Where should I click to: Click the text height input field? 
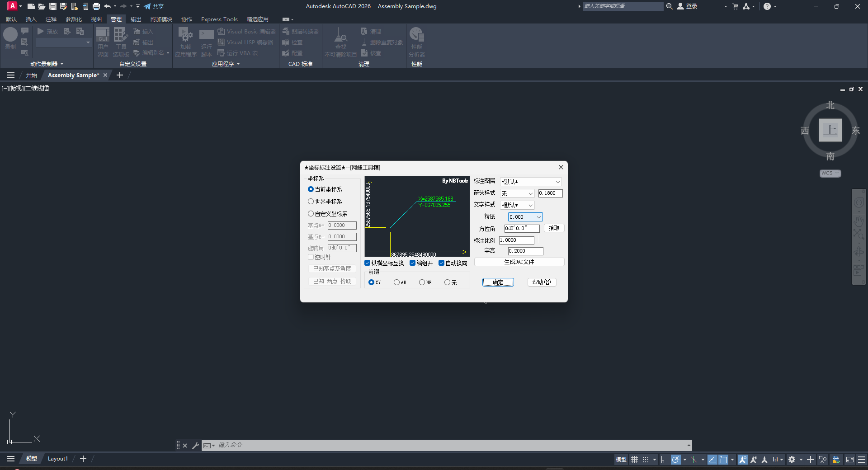[x=525, y=251]
